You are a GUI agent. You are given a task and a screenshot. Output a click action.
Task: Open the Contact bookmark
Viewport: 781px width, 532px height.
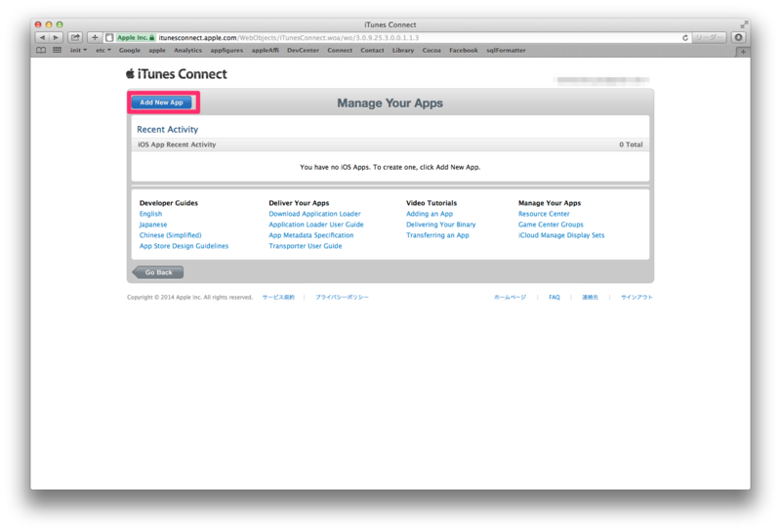372,51
